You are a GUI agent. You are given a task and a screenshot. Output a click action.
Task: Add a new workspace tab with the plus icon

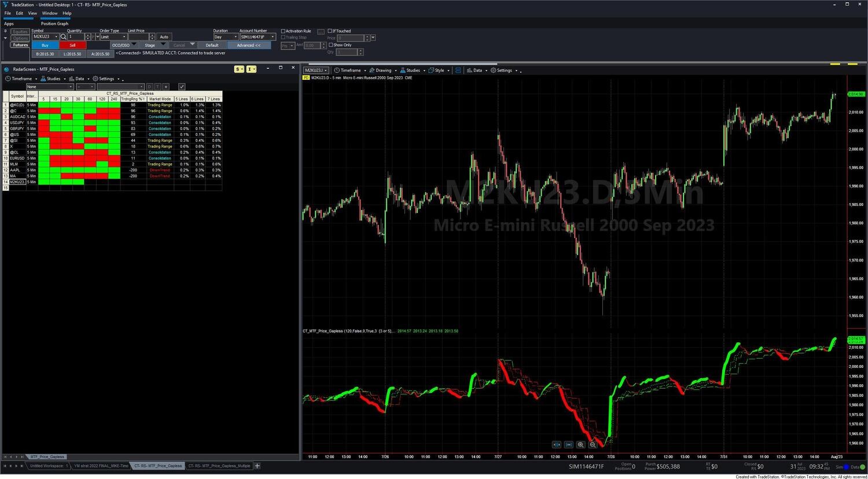(258, 466)
